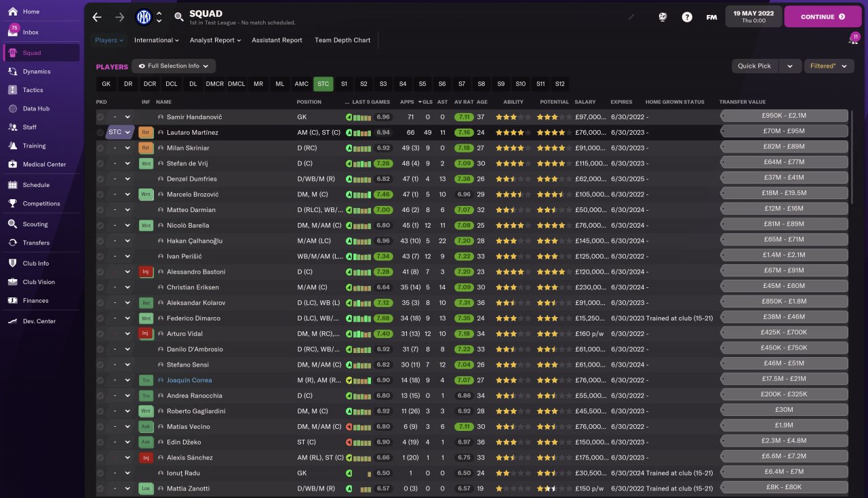
Task: Sort the table by the SALARY column
Action: [x=585, y=102]
